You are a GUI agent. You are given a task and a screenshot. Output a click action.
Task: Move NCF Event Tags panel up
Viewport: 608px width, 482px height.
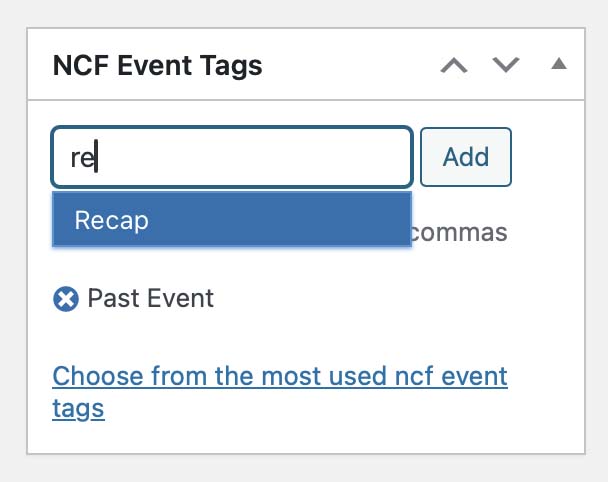pyautogui.click(x=454, y=65)
